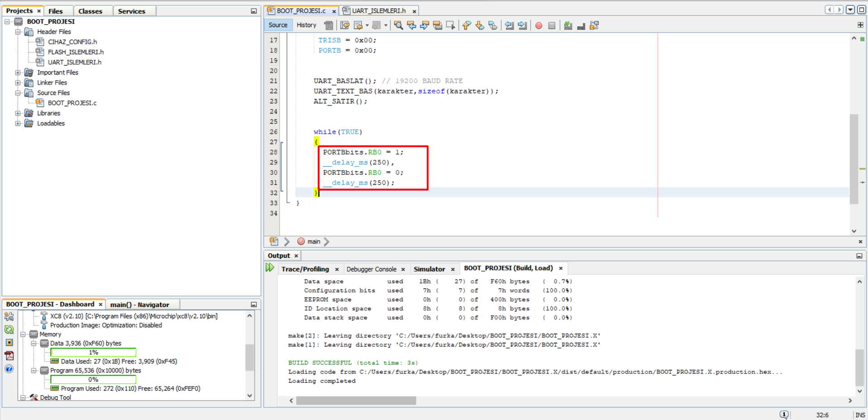868x420 pixels.
Task: Stop macro recording with square icon
Action: click(552, 25)
